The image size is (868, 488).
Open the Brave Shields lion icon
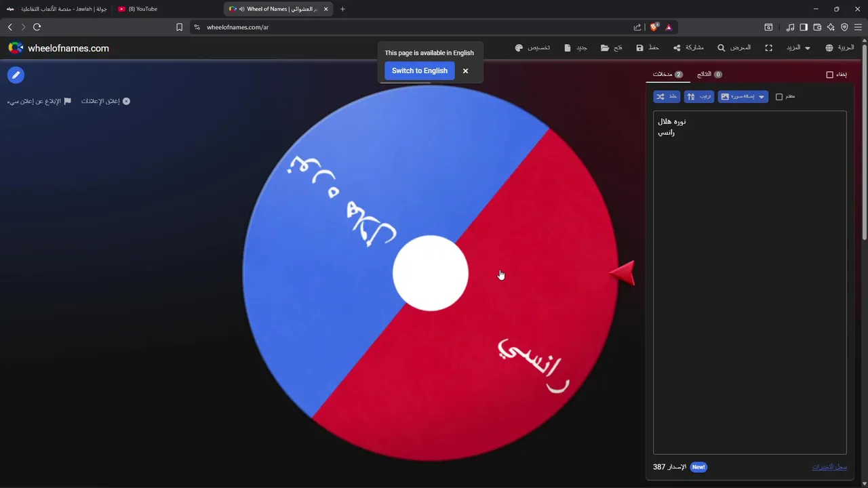coord(654,27)
